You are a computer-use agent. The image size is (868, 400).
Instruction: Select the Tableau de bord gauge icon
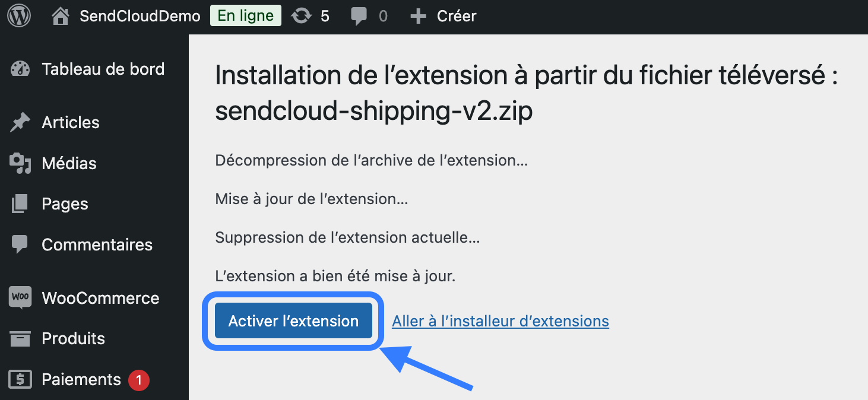pos(20,69)
